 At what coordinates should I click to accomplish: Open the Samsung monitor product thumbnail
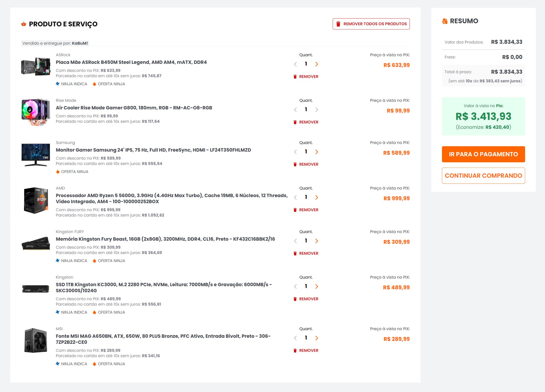[36, 155]
